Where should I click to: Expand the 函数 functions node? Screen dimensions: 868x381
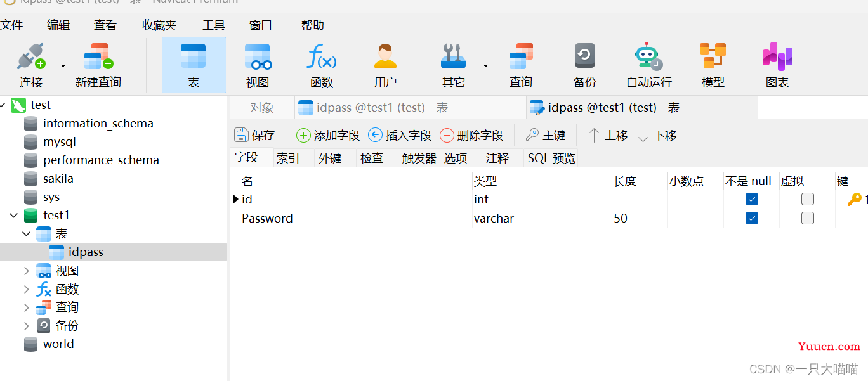pyautogui.click(x=27, y=289)
